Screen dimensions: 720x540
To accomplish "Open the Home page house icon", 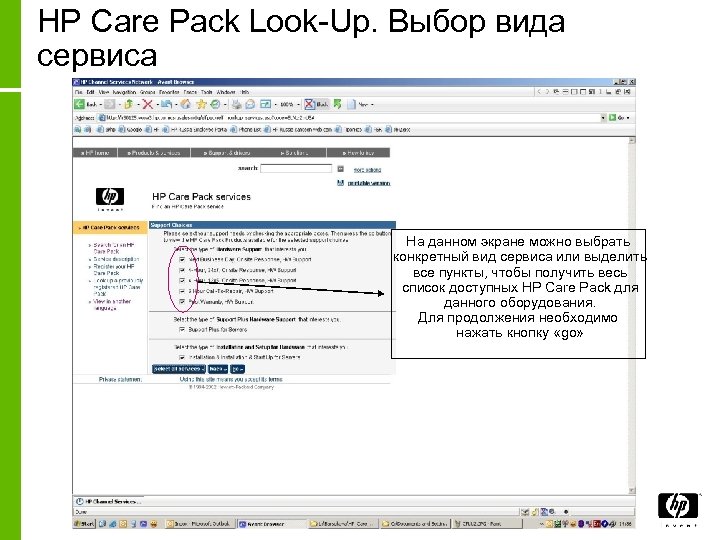I will (x=186, y=105).
